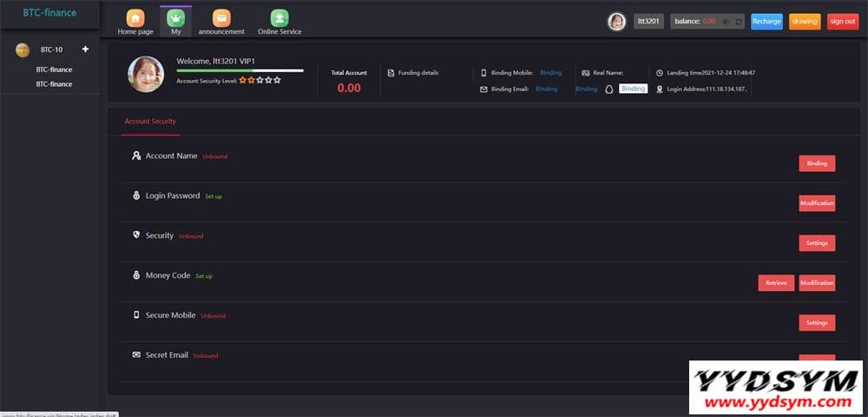
Task: Refresh the balance with the refresh icon
Action: click(x=739, y=22)
